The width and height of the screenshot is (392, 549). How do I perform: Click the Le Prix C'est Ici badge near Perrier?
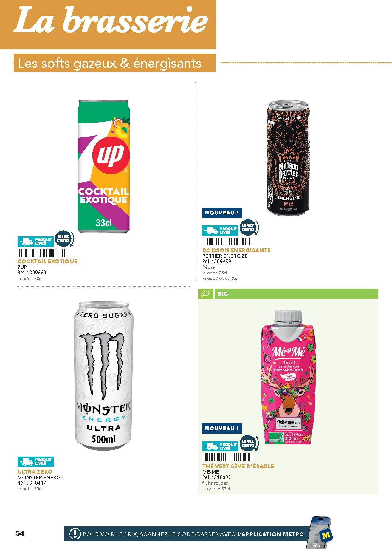click(x=248, y=228)
